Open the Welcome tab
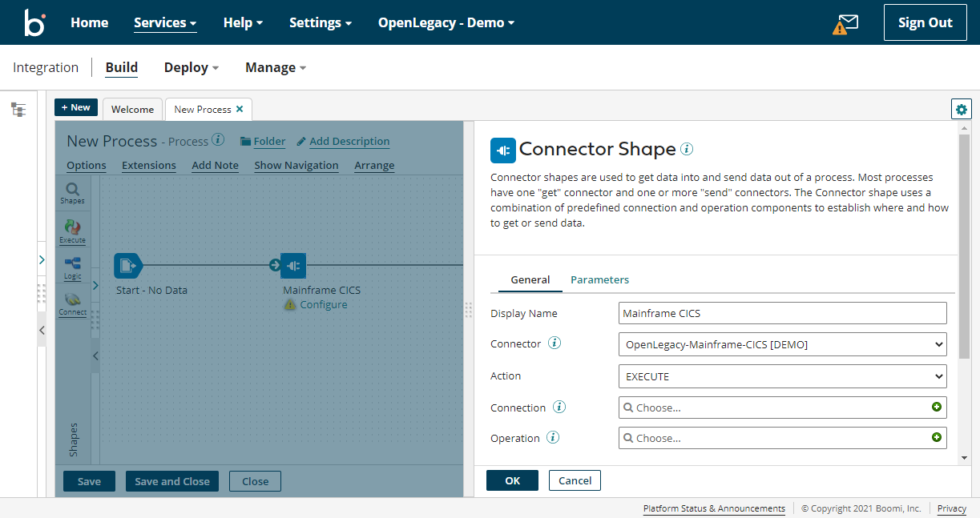Viewport: 980px width, 518px height. point(132,109)
